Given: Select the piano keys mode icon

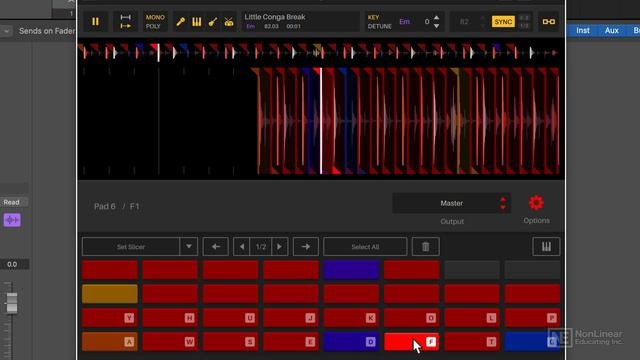Looking at the screenshot, I should point(197,22).
